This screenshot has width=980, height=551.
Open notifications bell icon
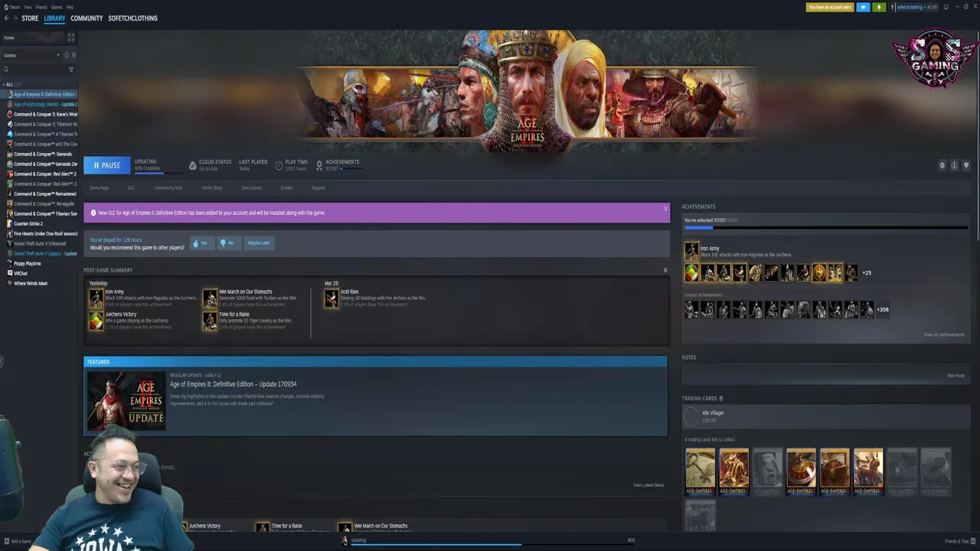(878, 7)
